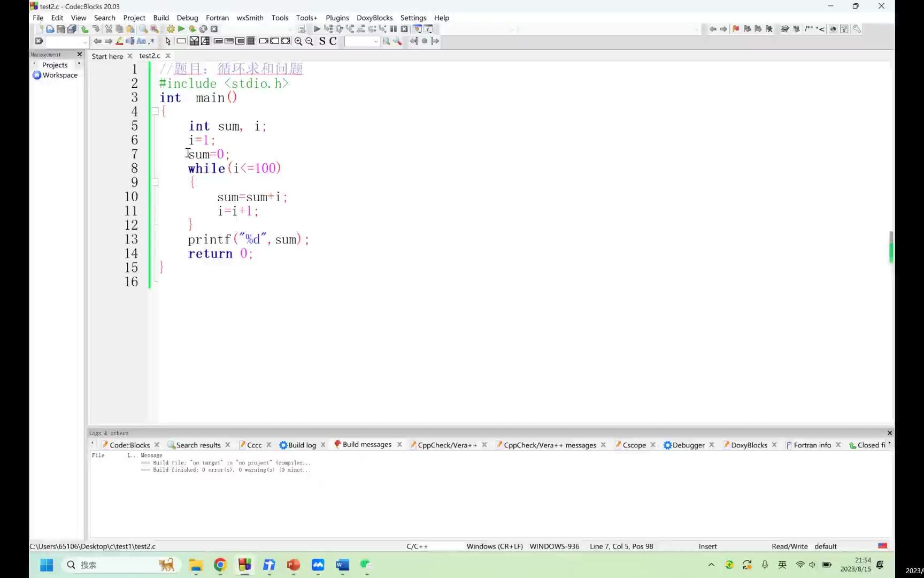Image resolution: width=924 pixels, height=578 pixels.
Task: Click the Rebuild icon
Action: [x=203, y=29]
